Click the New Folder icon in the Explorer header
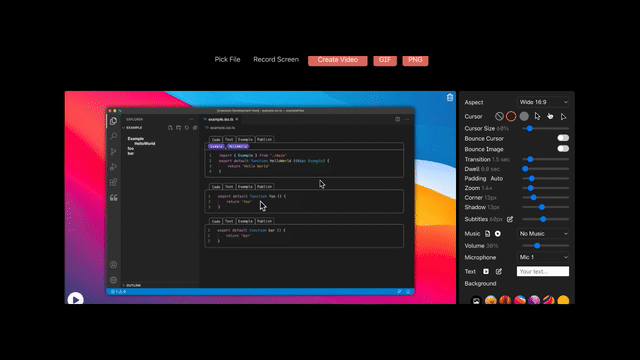The width and height of the screenshot is (640, 360). coord(178,128)
